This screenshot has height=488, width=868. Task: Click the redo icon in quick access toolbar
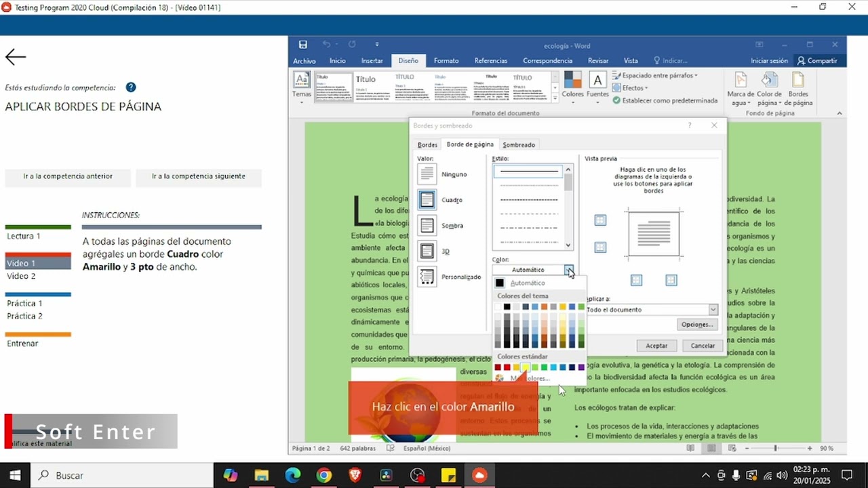[352, 45]
